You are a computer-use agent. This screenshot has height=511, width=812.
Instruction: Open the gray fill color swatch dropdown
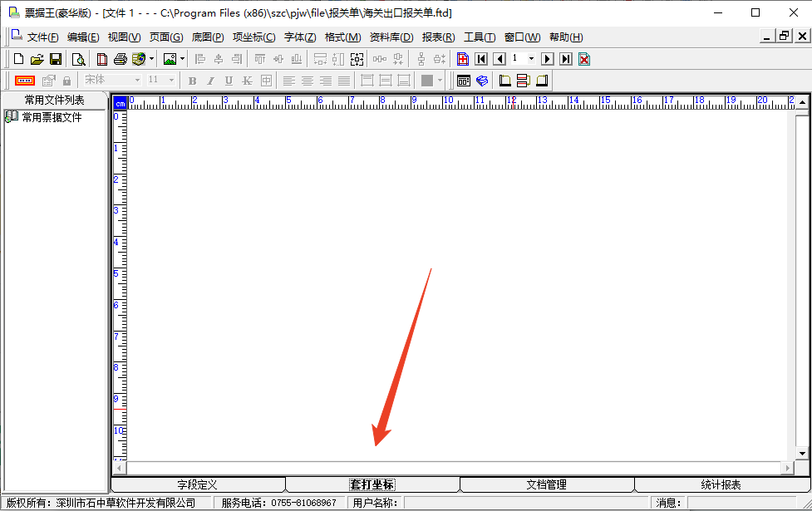pos(440,81)
